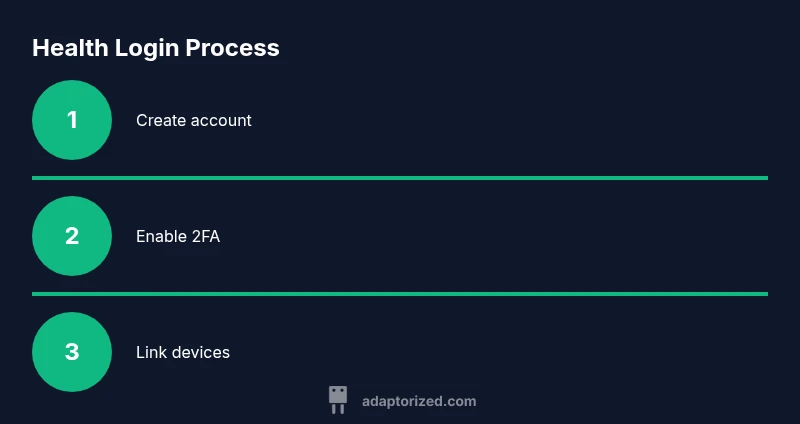Click the word "Login" in the title
The image size is (800, 424).
[x=139, y=47]
